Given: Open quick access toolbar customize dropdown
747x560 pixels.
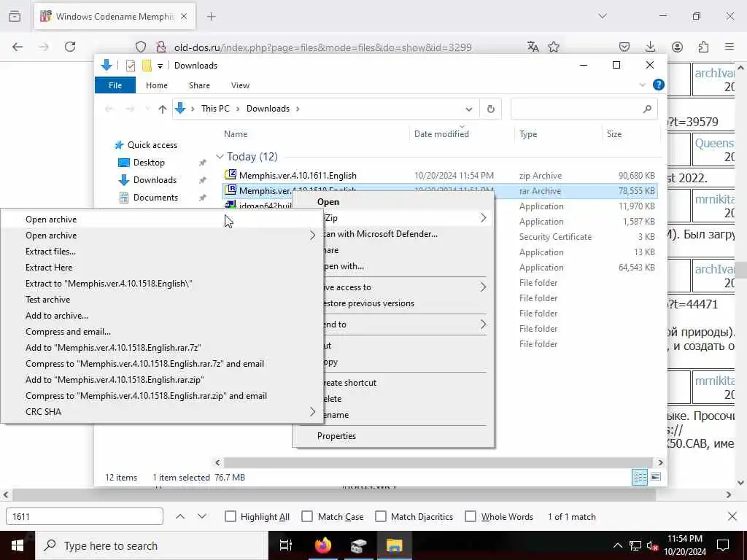Looking at the screenshot, I should pos(160,66).
